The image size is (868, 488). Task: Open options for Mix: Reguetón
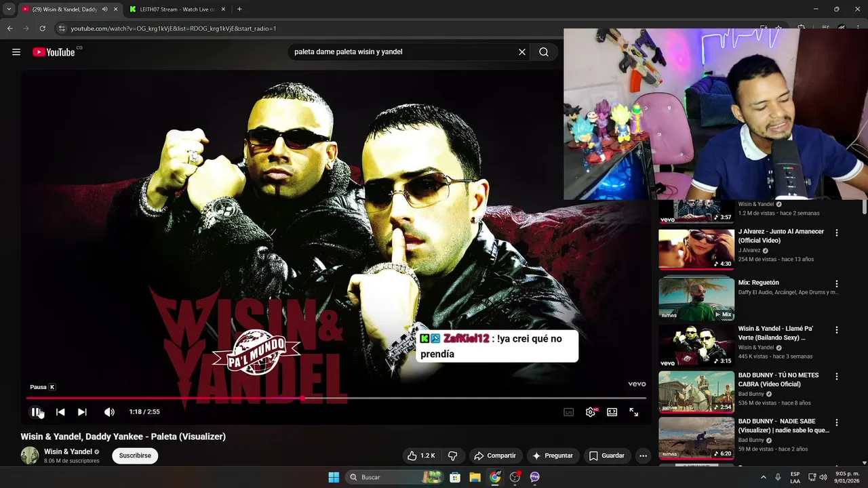pyautogui.click(x=837, y=284)
